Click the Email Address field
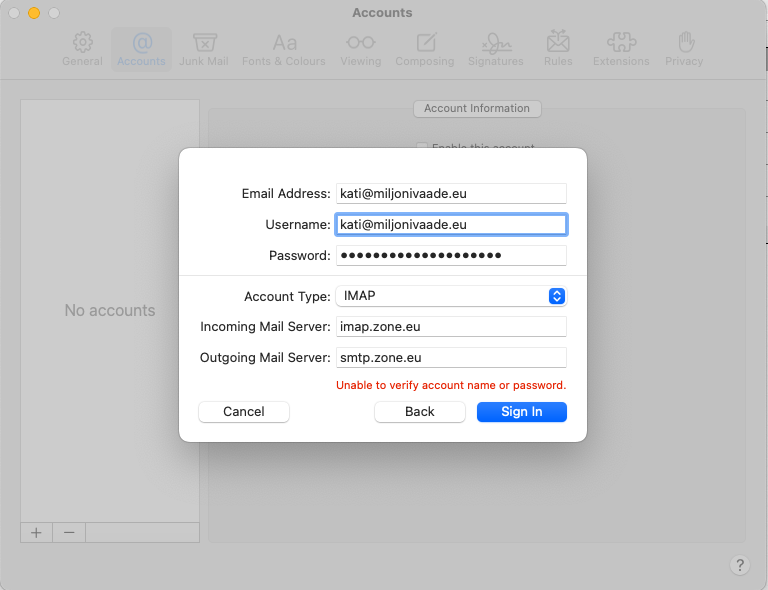Screen dimensions: 768x590 pyautogui.click(x=452, y=194)
